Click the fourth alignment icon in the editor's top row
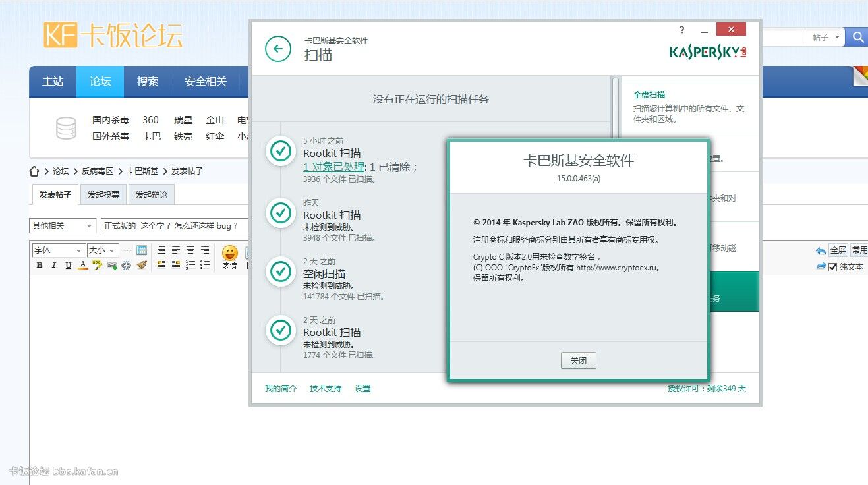868x485 pixels. [x=205, y=250]
